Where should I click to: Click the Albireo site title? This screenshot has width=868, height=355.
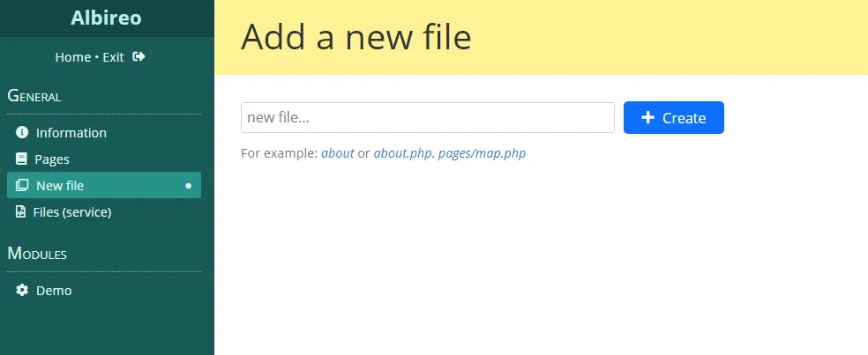(106, 18)
